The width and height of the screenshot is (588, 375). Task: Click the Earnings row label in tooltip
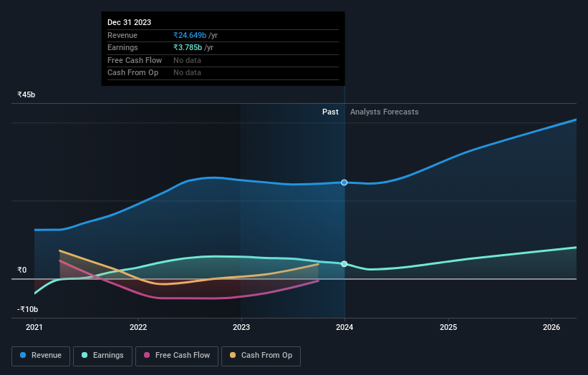pyautogui.click(x=122, y=47)
